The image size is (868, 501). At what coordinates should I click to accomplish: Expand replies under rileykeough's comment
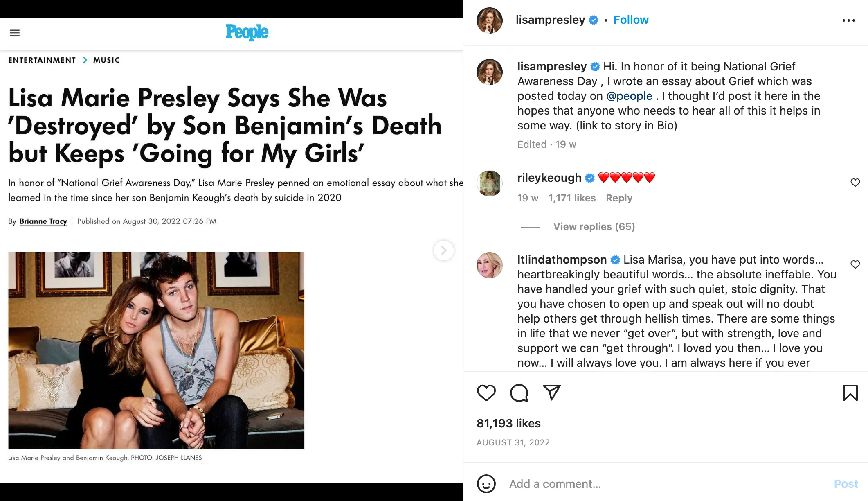pos(594,226)
